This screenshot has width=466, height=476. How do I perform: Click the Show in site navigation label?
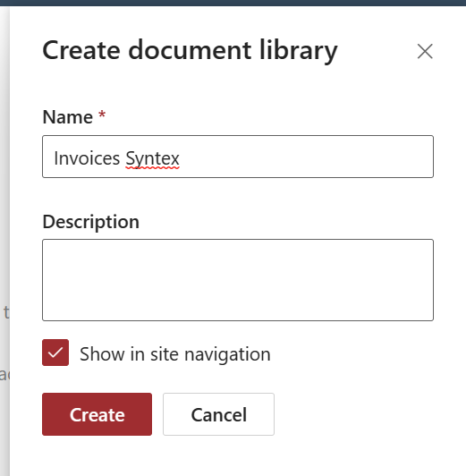(175, 354)
